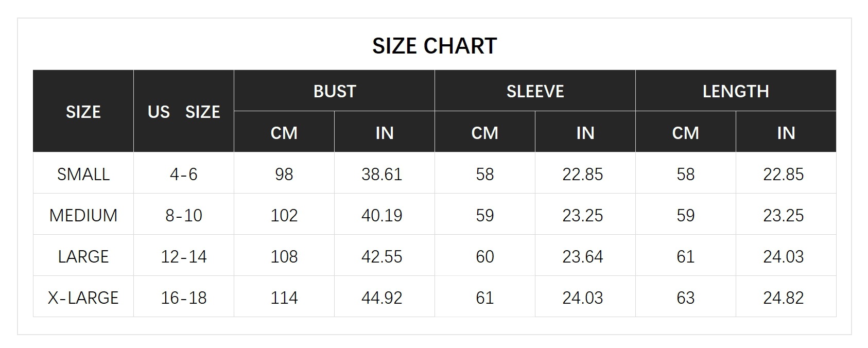This screenshot has height=348, width=868.
Task: Click the US size 4-6 cell
Action: [x=184, y=174]
